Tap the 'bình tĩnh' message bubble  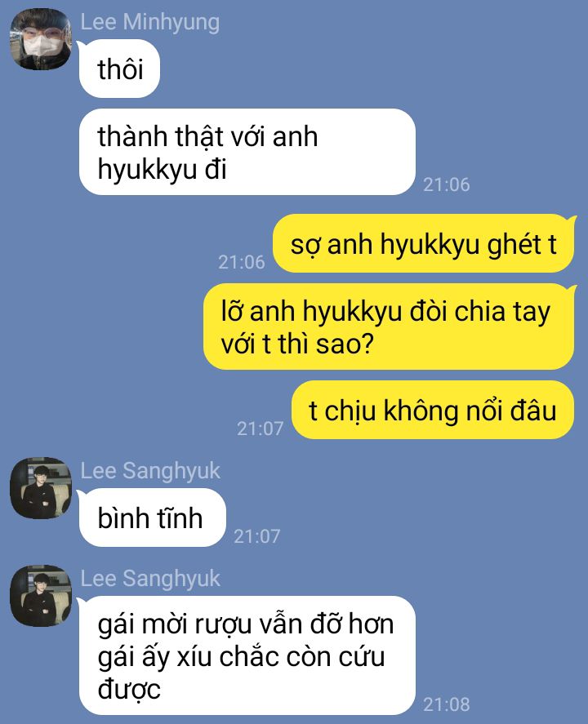tap(153, 517)
